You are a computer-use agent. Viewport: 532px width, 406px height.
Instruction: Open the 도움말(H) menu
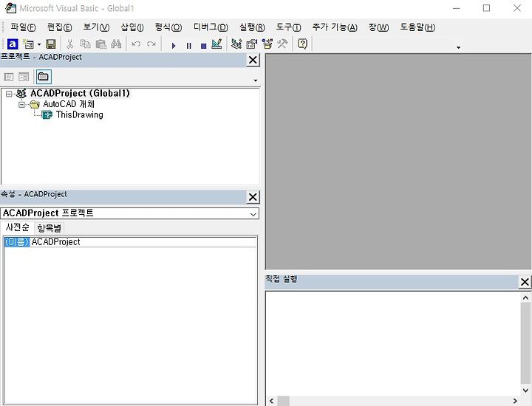tap(417, 27)
